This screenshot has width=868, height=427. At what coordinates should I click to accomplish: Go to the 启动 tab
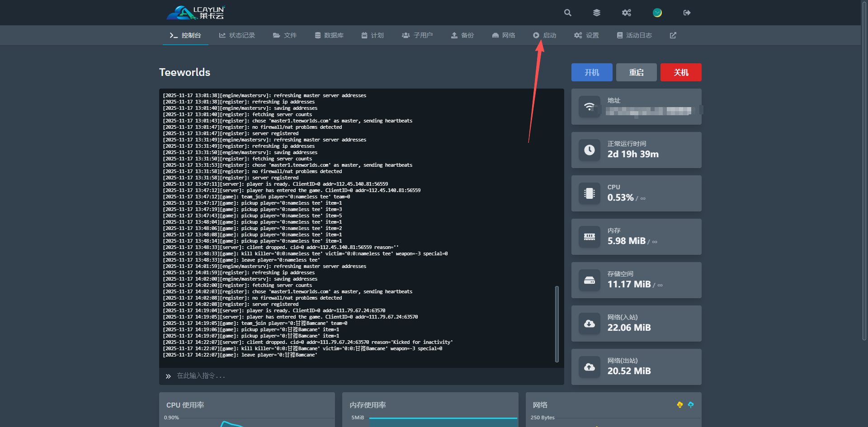tap(544, 35)
